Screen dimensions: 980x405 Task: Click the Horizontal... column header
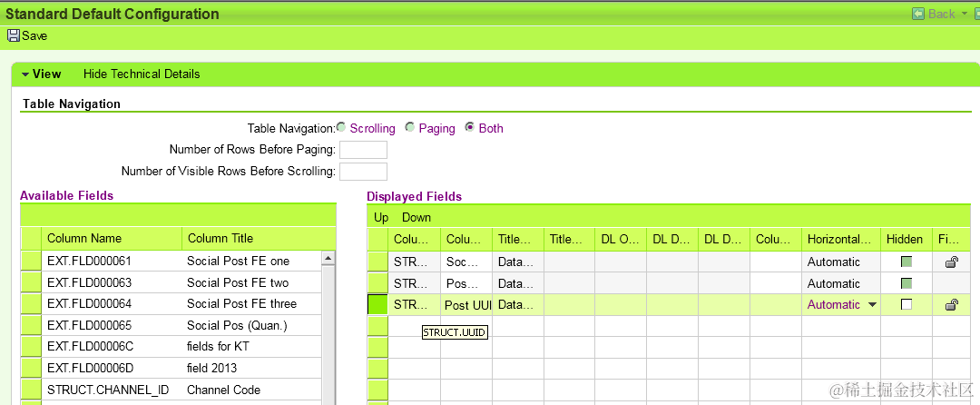pyautogui.click(x=840, y=239)
